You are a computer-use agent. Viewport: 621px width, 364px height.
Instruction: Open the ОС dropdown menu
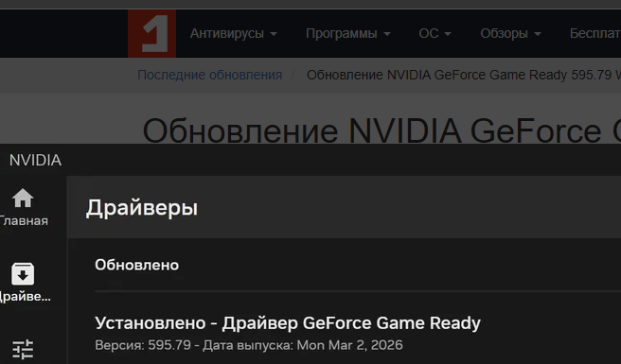tap(435, 34)
